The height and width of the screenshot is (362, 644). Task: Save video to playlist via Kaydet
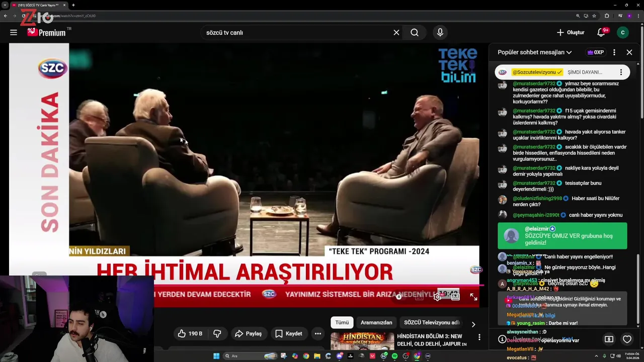coord(289,333)
